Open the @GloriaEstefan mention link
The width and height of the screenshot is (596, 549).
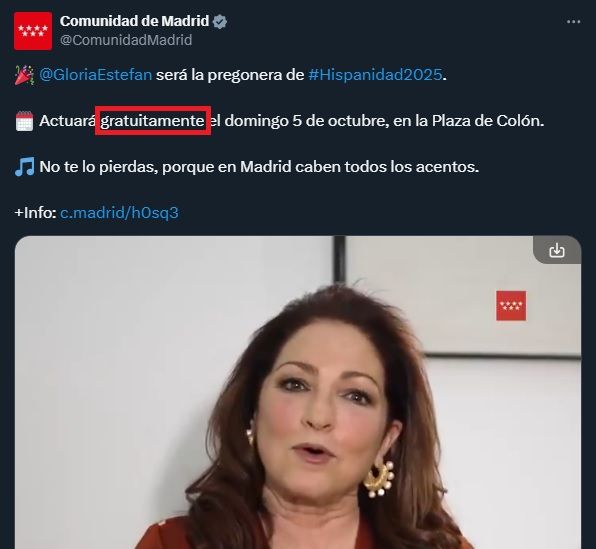[95, 75]
